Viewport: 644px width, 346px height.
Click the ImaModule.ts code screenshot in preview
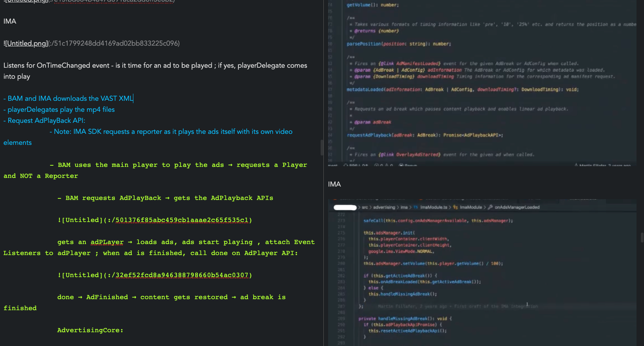(482, 272)
